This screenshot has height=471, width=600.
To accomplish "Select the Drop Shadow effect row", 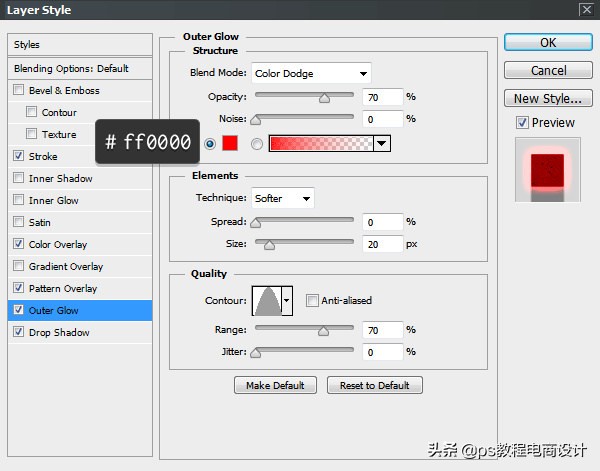I will tap(80, 332).
